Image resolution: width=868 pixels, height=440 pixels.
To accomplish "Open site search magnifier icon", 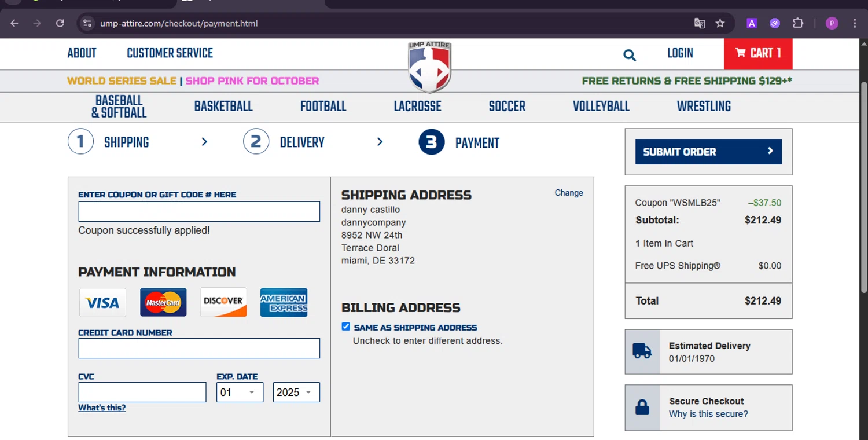I will (630, 55).
